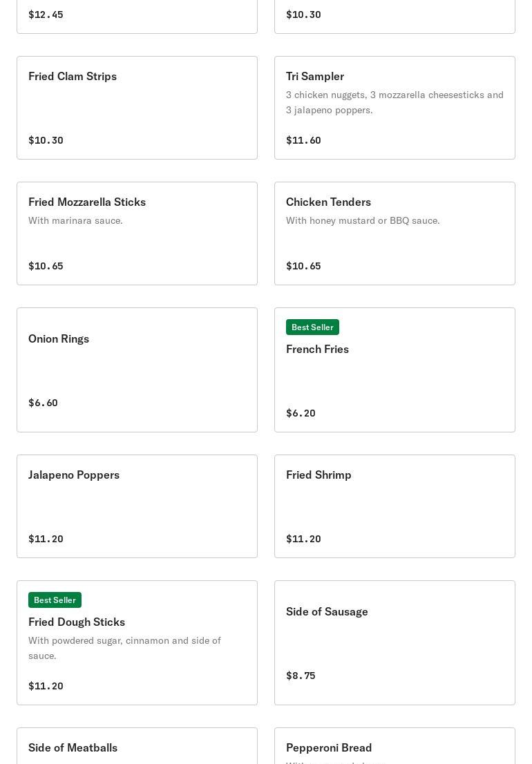Open the Fried Clam Strips item
Image resolution: width=532 pixels, height=764 pixels.
(137, 108)
